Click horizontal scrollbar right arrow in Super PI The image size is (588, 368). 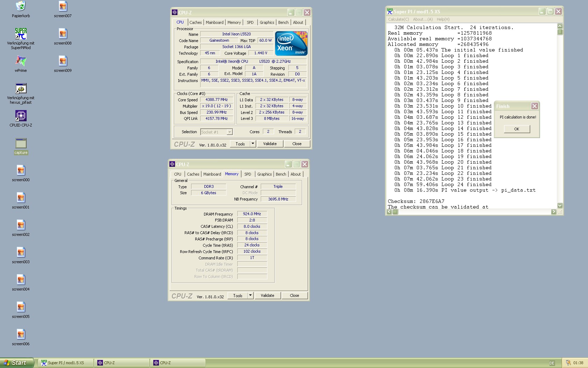[554, 212]
